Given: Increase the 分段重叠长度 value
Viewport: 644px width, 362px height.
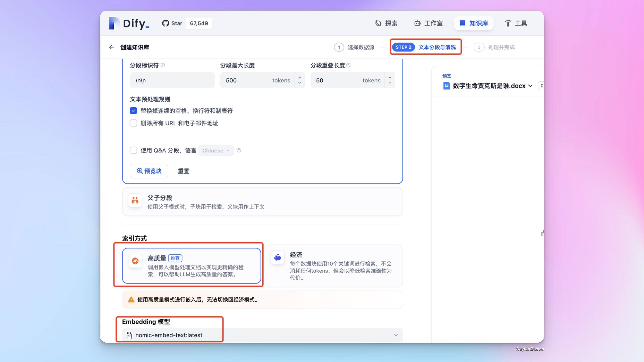Looking at the screenshot, I should [390, 77].
